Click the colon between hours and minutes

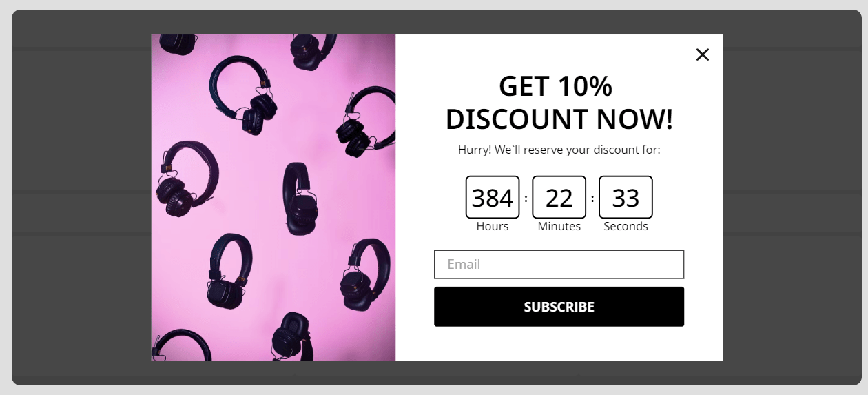click(x=526, y=199)
